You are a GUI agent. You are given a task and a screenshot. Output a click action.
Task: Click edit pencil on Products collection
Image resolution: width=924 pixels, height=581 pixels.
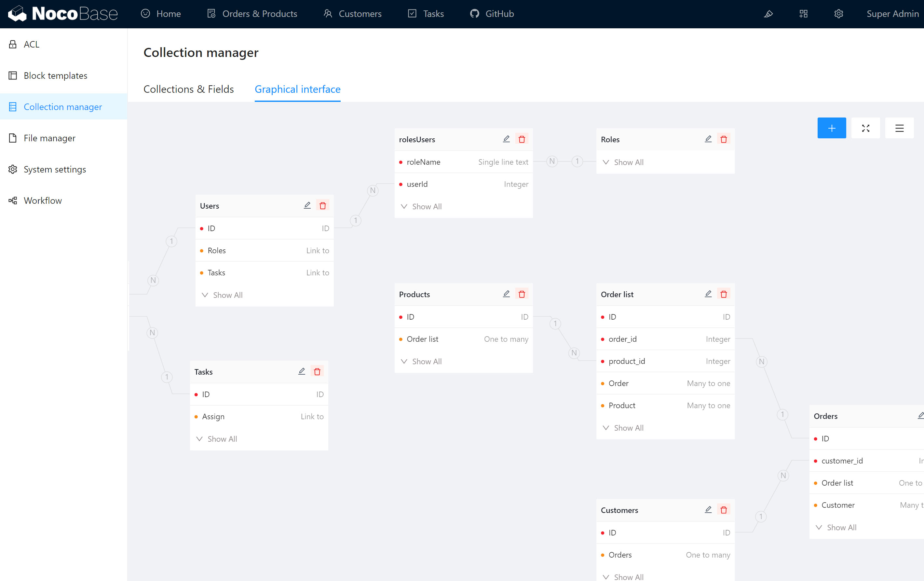[x=506, y=294]
